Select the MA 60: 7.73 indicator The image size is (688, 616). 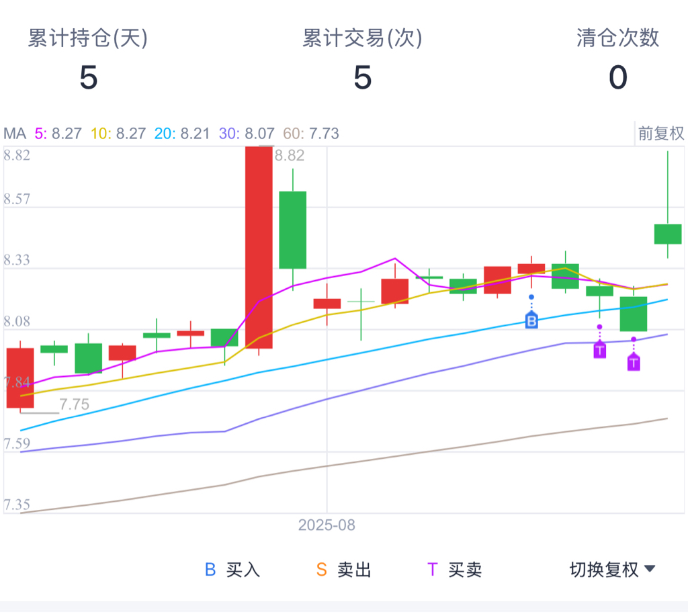click(311, 134)
